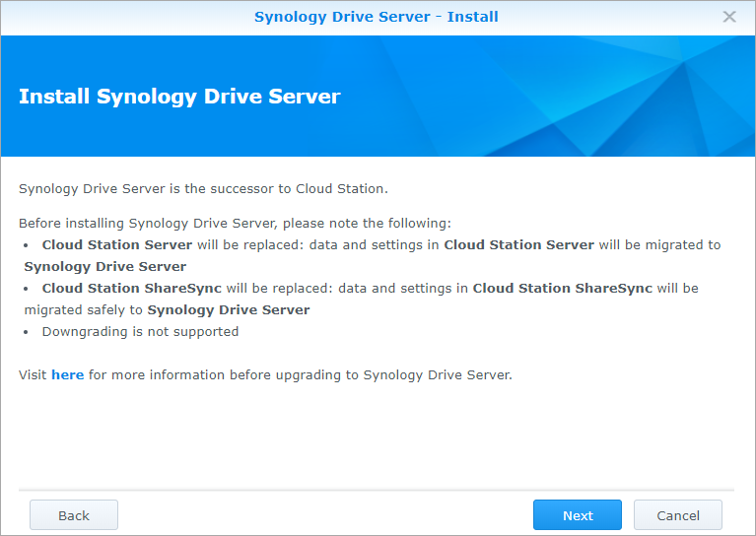Click the "Before installing Synology Drive Server" note line
The image size is (756, 536).
coord(235,224)
